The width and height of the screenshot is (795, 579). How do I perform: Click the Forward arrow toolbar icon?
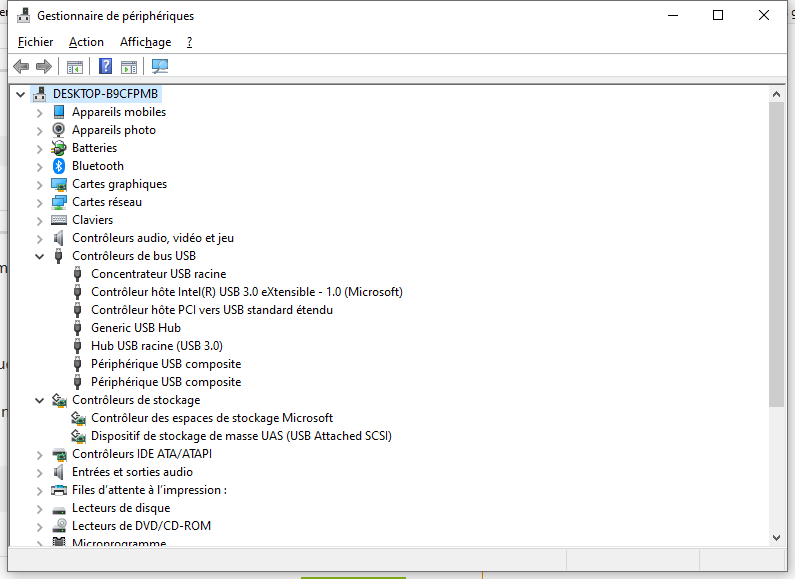[x=44, y=66]
